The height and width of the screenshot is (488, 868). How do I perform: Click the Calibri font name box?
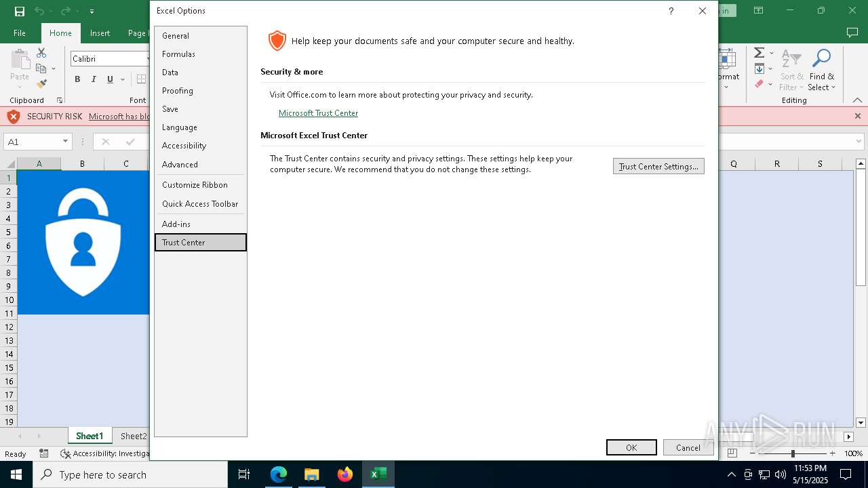(108, 59)
